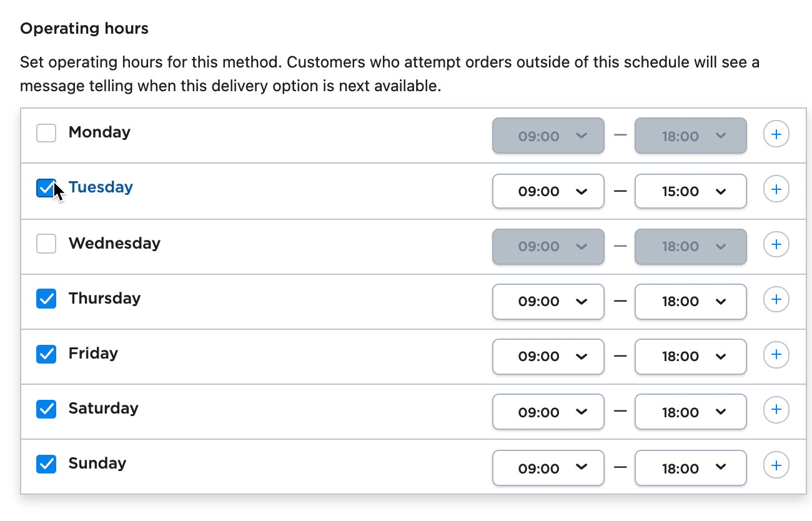Uncheck the Tuesday checkbox
Image resolution: width=812 pixels, height=521 pixels.
[46, 187]
